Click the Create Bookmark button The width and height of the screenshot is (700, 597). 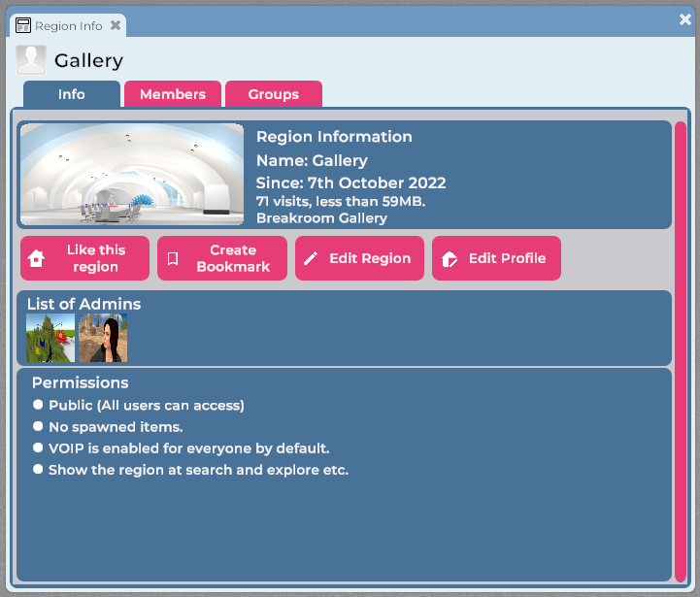click(222, 258)
